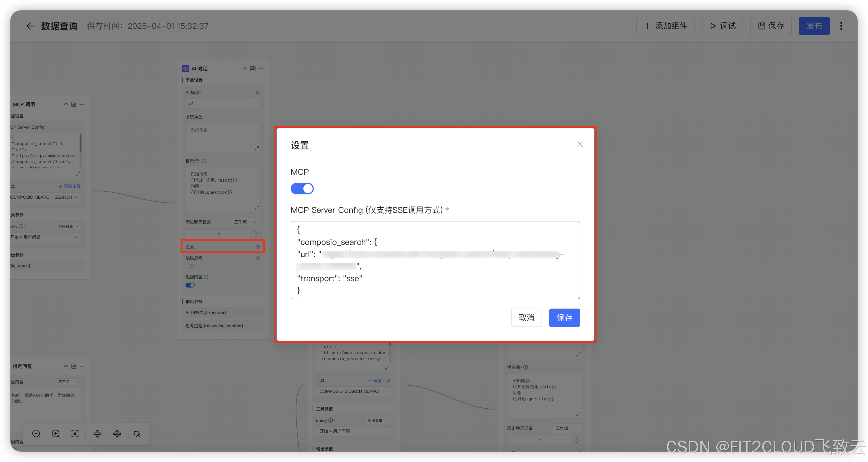Click fit-to-view icon in canvas toolbar
This screenshot has height=462, width=868.
(75, 434)
